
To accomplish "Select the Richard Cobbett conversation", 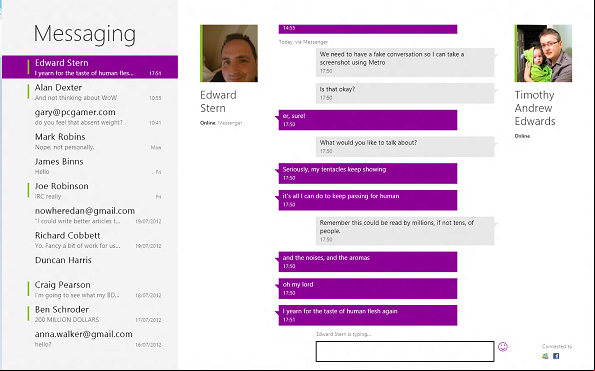I will click(90, 240).
